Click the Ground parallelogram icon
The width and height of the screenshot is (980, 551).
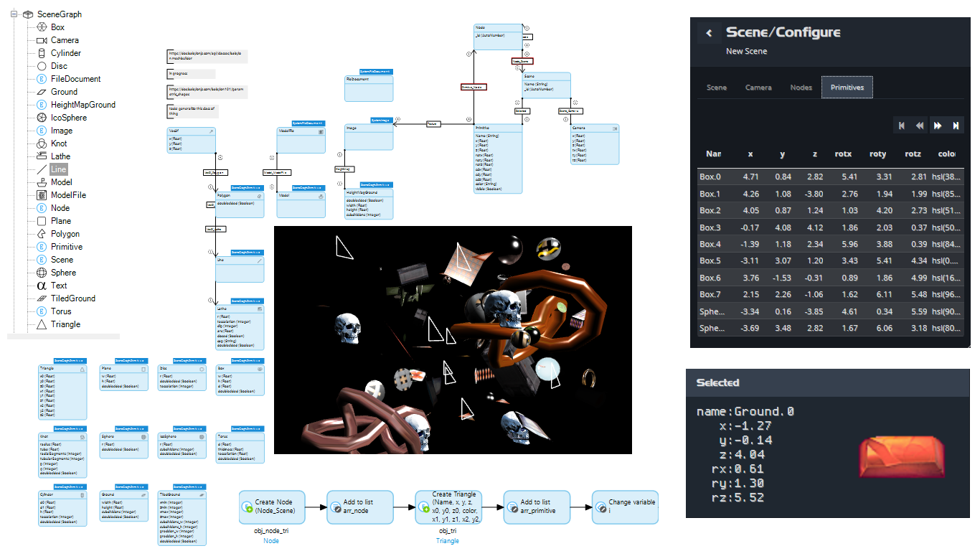[42, 92]
